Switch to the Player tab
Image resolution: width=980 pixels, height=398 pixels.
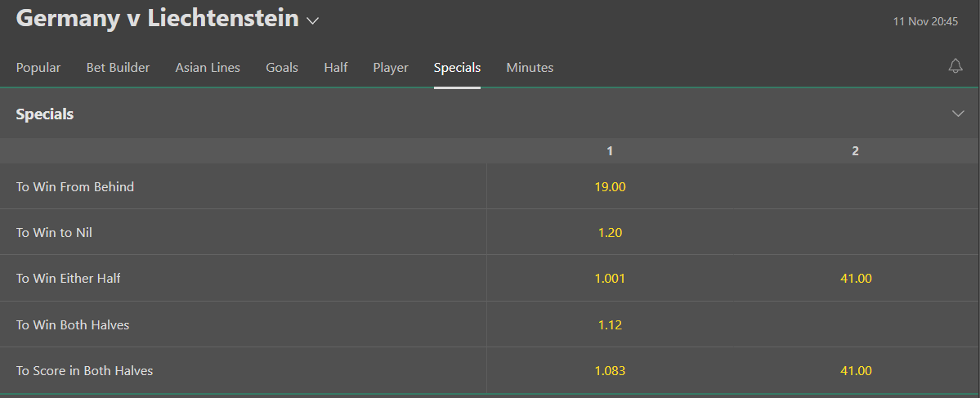[391, 68]
